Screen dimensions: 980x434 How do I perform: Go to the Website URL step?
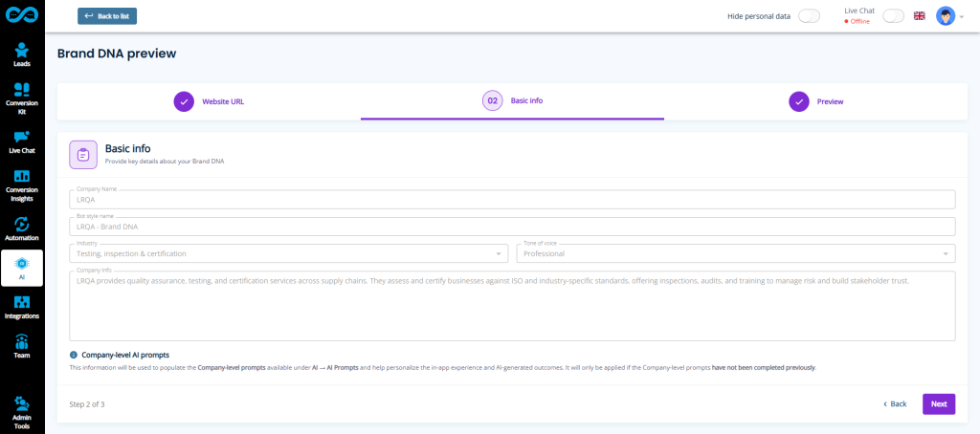pos(209,101)
